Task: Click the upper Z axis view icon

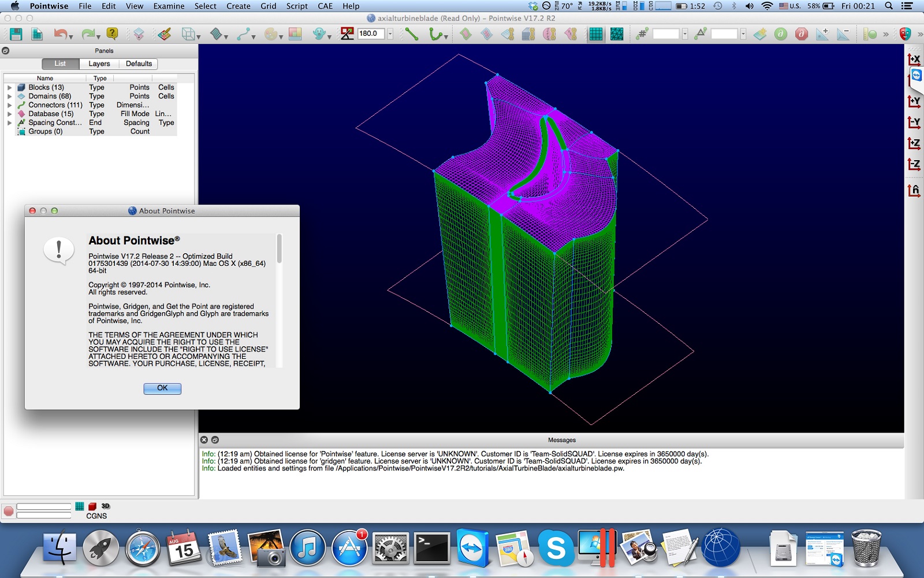Action: pos(914,143)
